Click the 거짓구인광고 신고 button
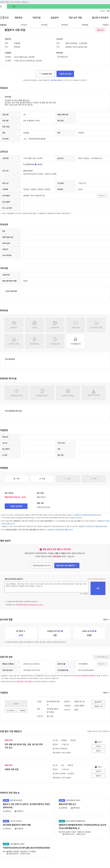This screenshot has width=110, height=868. pyautogui.click(x=102, y=657)
